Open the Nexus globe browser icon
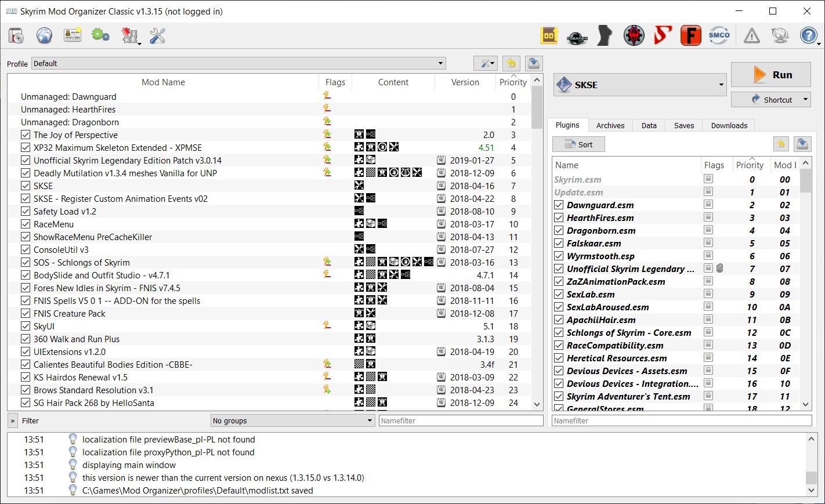This screenshot has width=825, height=504. 45,36
